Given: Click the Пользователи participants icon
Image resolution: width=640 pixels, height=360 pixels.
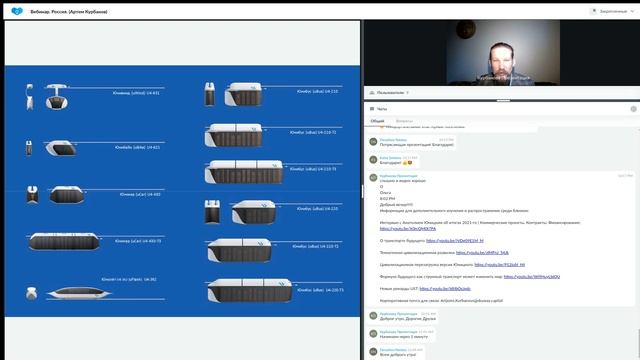Looking at the screenshot, I should coord(372,93).
